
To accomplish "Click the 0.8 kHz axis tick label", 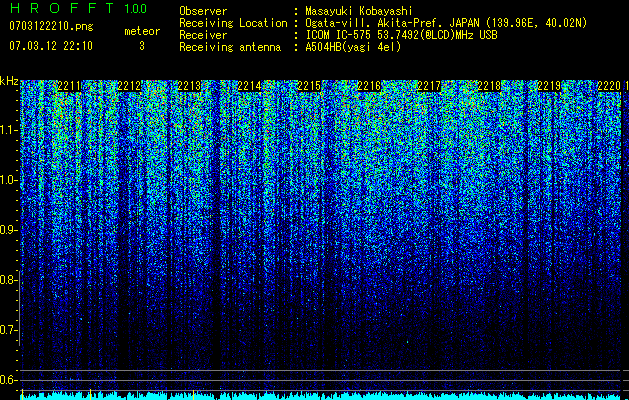I will [x=8, y=280].
